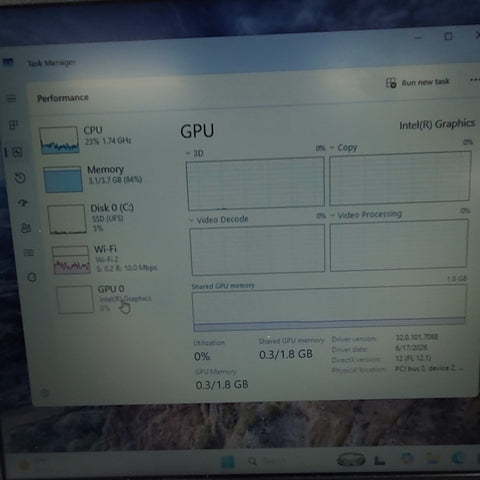Open the Startup apps sidebar icon
This screenshot has height=480, width=480.
click(x=23, y=202)
